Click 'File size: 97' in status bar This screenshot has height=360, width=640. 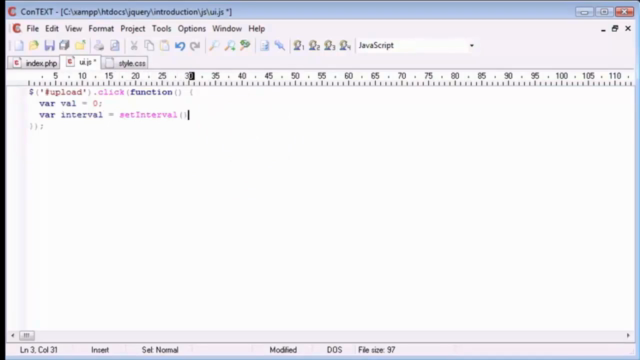[x=376, y=350]
